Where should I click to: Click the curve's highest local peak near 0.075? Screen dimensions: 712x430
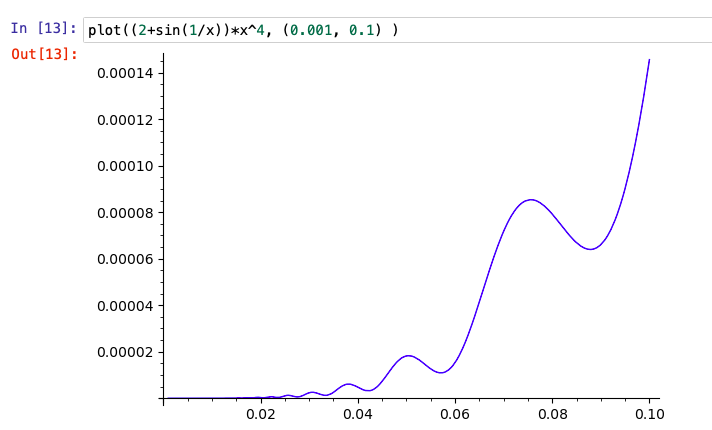point(531,200)
